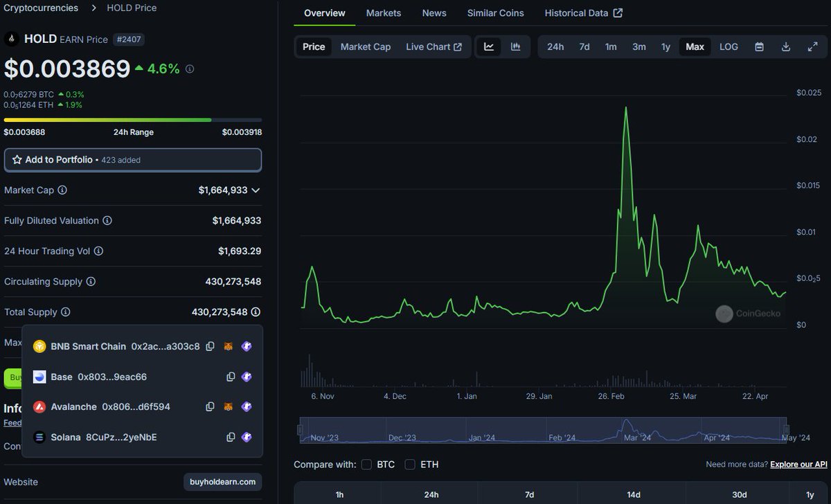The image size is (831, 504).
Task: Click the 7d column header in performance table
Action: click(x=529, y=494)
